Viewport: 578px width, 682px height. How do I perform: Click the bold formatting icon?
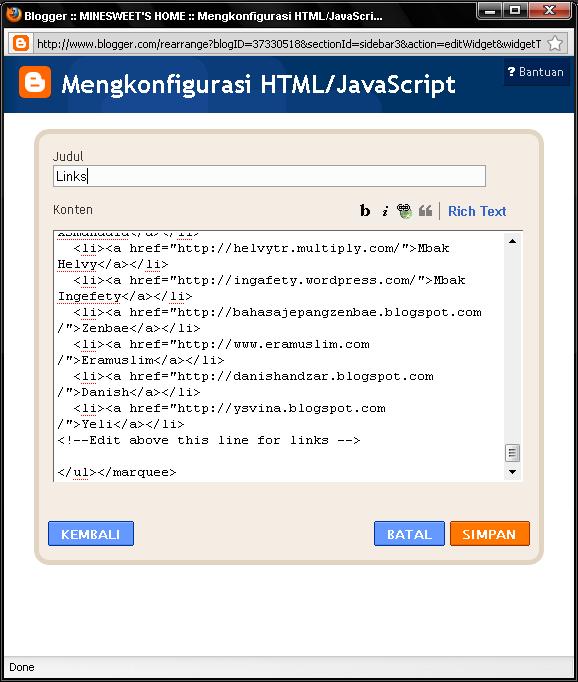[365, 211]
